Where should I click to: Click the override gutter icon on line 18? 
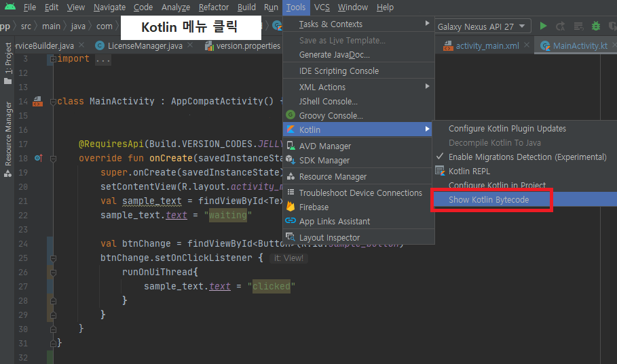click(38, 158)
